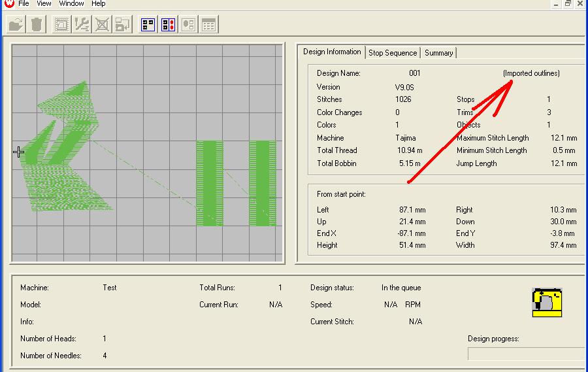Open the View menu
The width and height of the screenshot is (588, 372).
click(44, 4)
